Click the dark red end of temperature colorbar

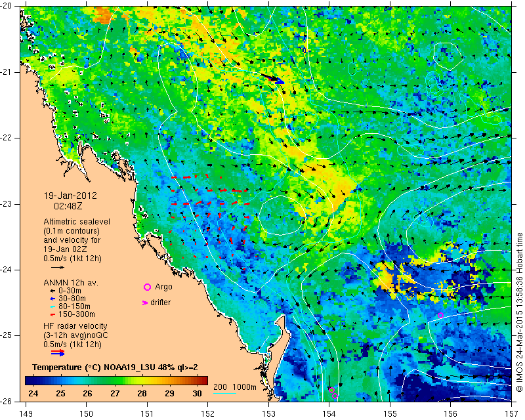click(204, 381)
